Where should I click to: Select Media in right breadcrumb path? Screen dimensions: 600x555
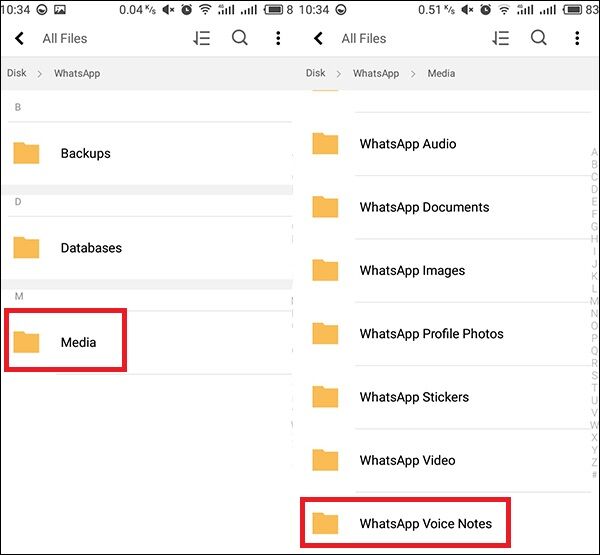click(x=441, y=73)
